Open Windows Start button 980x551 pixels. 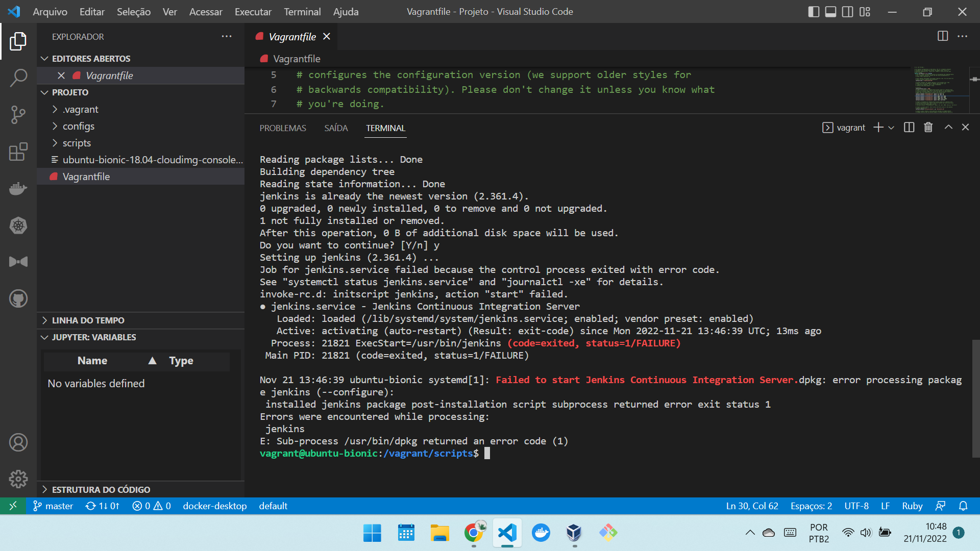click(372, 533)
